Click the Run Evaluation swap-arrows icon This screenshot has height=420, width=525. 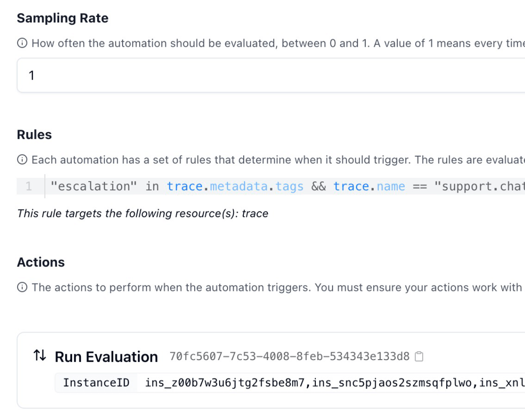(40, 356)
